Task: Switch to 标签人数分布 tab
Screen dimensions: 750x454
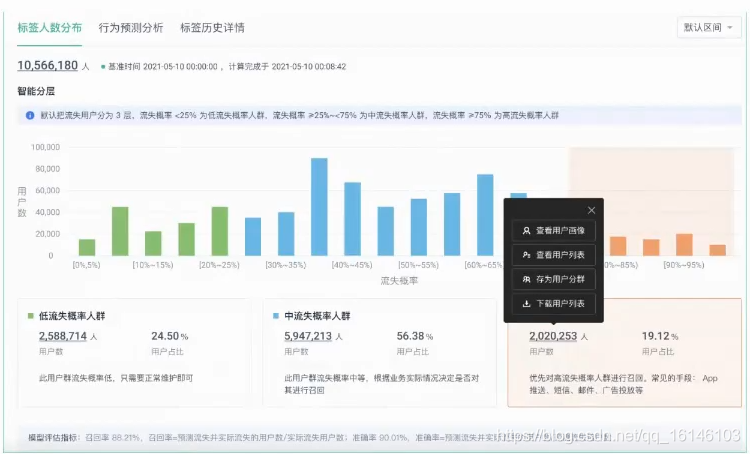Action: (x=49, y=28)
